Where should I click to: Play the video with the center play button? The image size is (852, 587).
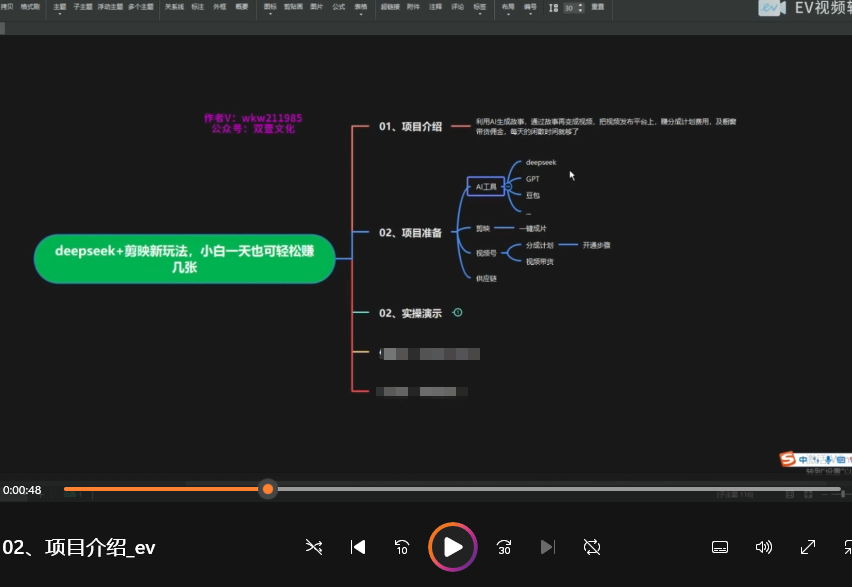453,547
